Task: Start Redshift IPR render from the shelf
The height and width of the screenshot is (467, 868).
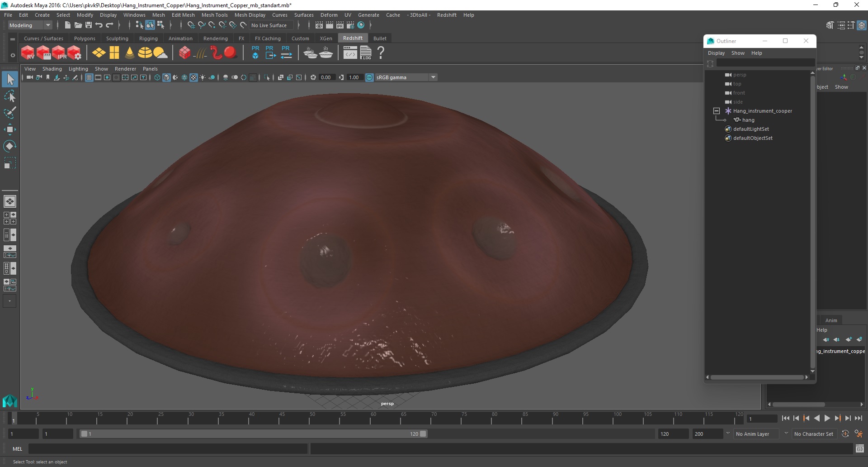Action: [59, 53]
